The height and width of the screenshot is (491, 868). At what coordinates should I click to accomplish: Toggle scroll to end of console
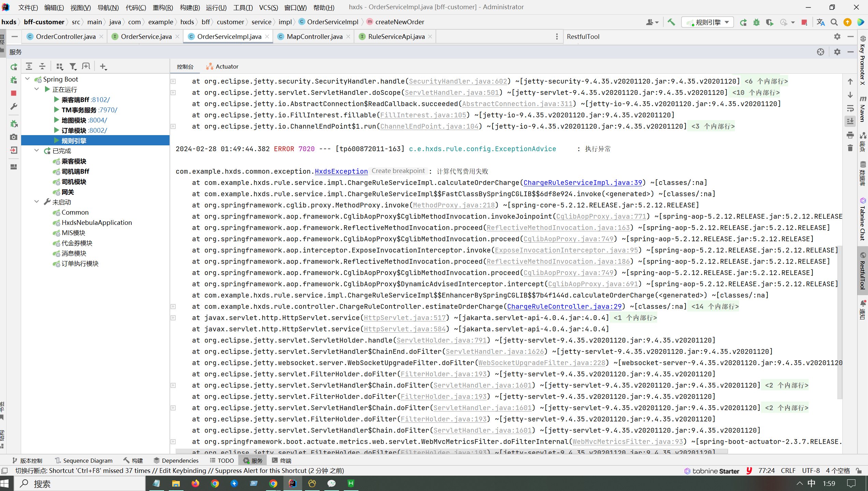[x=850, y=121]
